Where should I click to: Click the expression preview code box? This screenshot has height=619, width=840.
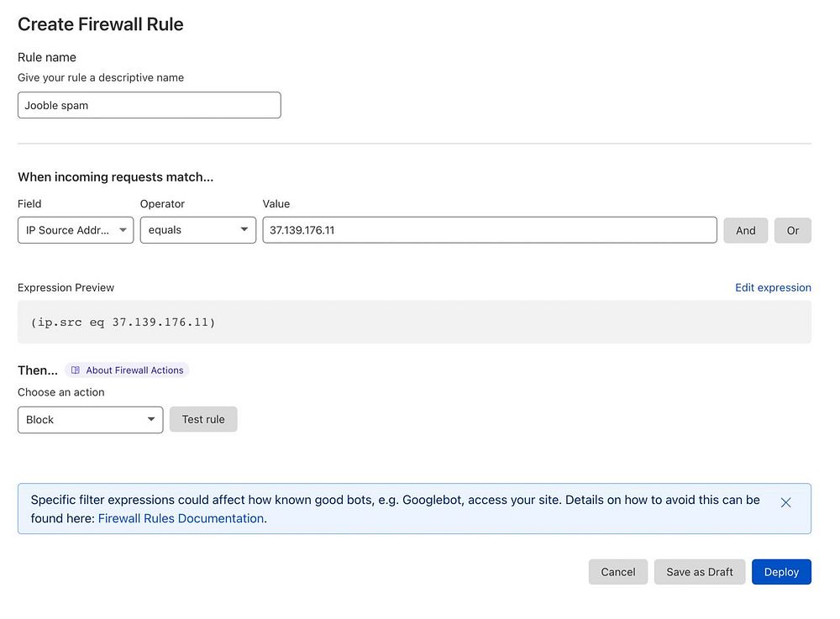pos(414,322)
